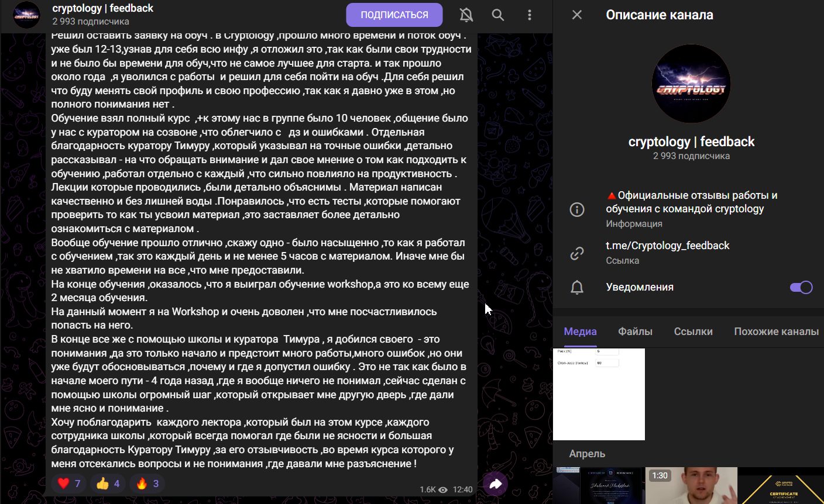Viewport: 824px width, 504px height.
Task: Click the cryptology channel avatar in header
Action: pyautogui.click(x=26, y=15)
